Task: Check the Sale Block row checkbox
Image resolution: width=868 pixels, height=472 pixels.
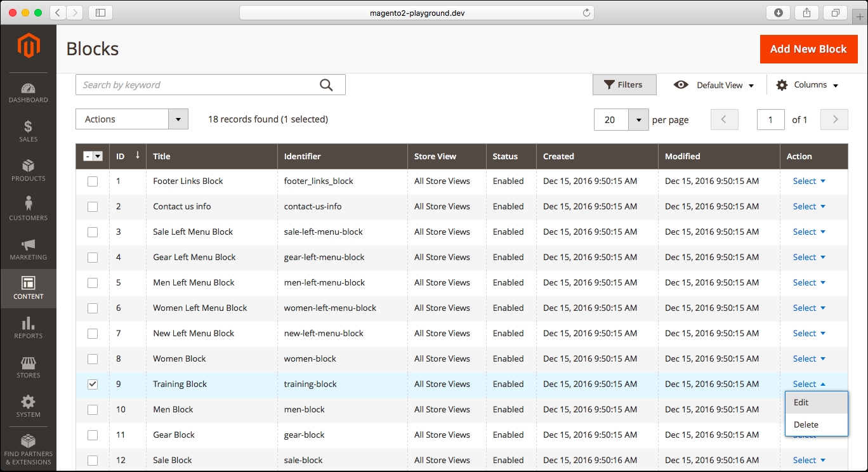Action: point(93,461)
